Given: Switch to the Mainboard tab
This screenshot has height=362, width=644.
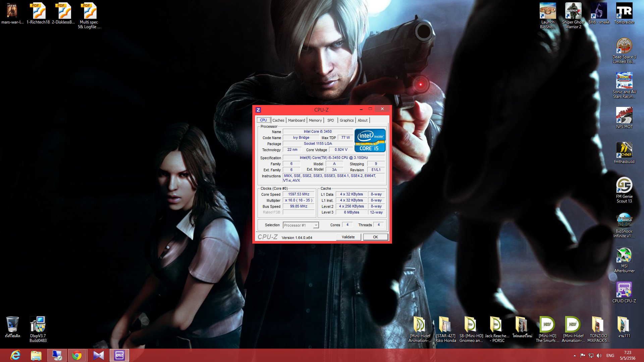Looking at the screenshot, I should click(296, 120).
